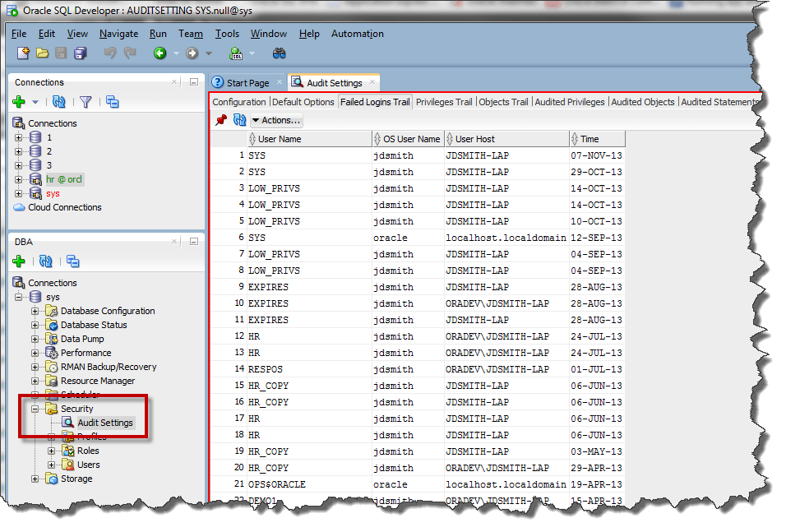This screenshot has height=532, width=786.
Task: Refresh the Connections panel
Action: 59,102
